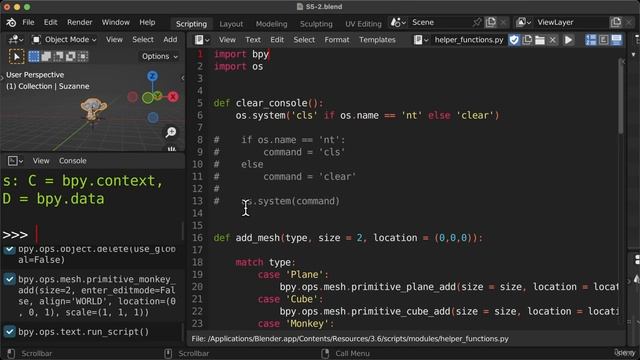640x360 pixels.
Task: Create a new text data-block
Action: [x=527, y=40]
